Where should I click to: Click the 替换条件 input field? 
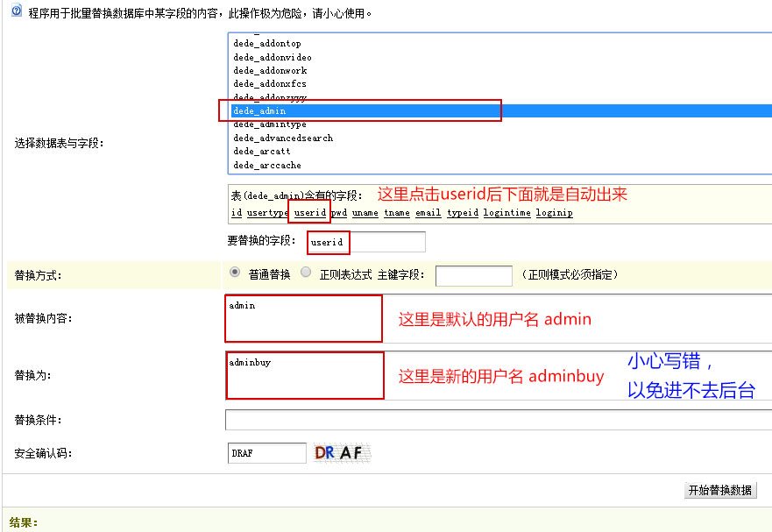(x=499, y=420)
